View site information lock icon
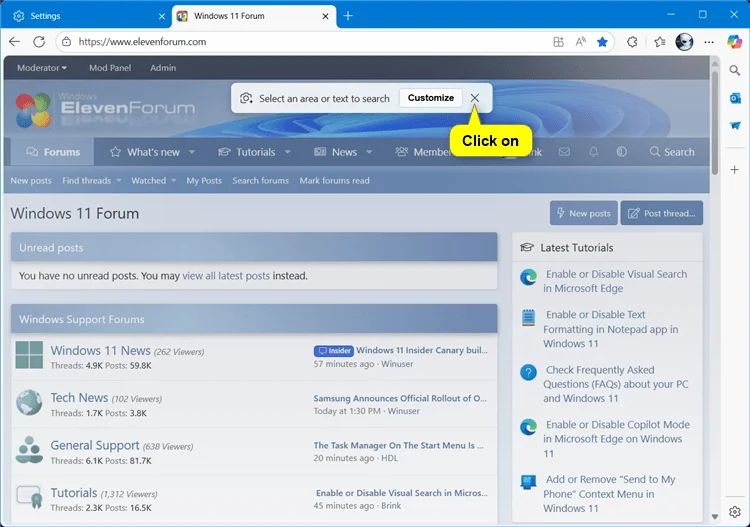Screen dimensions: 750x527 point(66,42)
